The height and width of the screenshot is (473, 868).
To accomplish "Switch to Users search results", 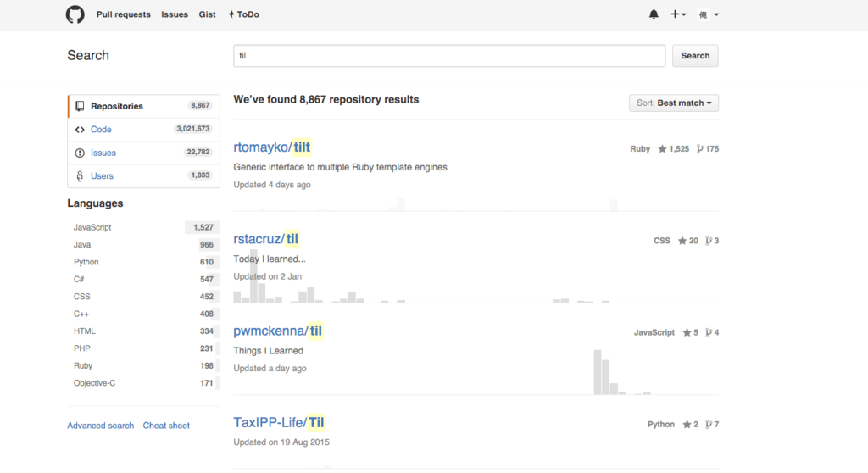I will pos(144,175).
